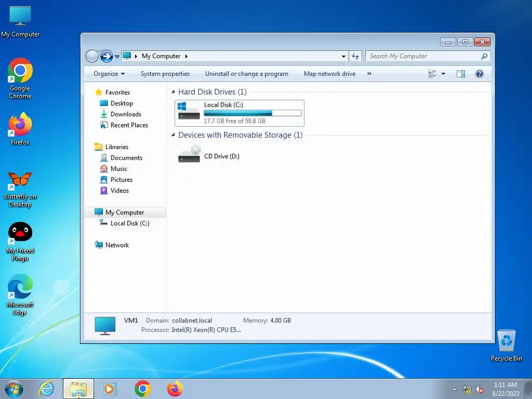Screen dimensions: 532x399
Task: Click Windows Explorer taskbar button
Action: pos(78,389)
